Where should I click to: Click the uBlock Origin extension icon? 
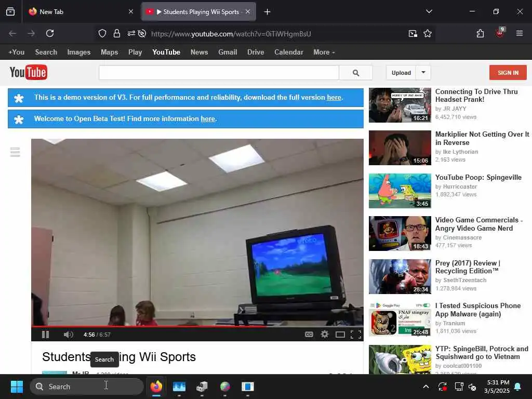[x=500, y=33]
